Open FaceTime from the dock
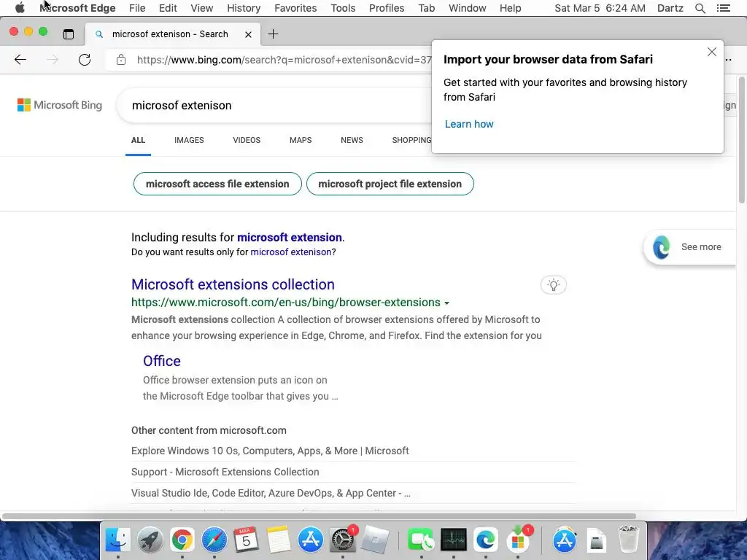Screen dimensions: 747x560 pos(421,540)
